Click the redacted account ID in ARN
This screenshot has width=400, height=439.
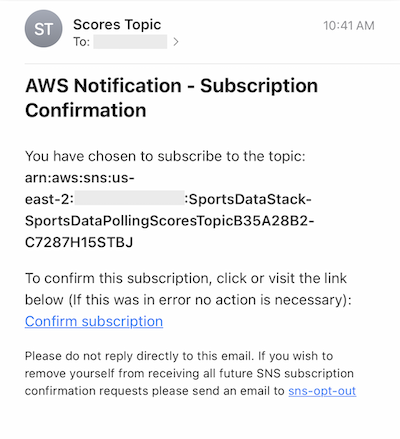130,198
